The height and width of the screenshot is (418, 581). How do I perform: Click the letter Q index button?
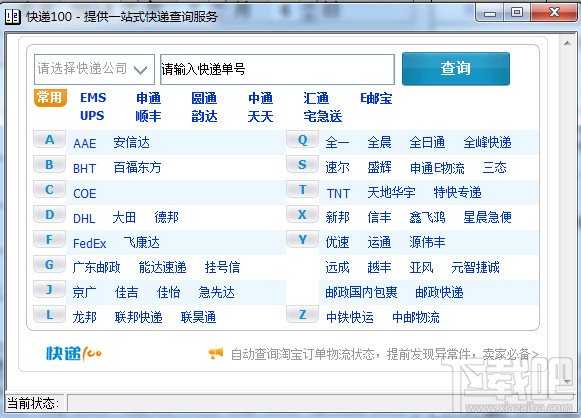[x=302, y=140]
